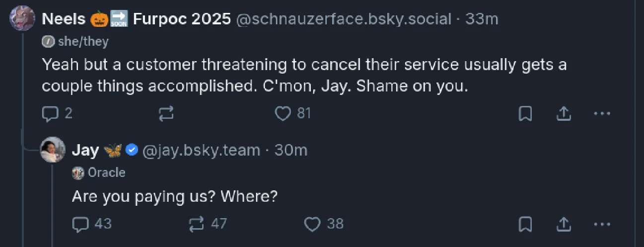
Task: Open the 33m timestamp on Neels' post
Action: click(482, 19)
